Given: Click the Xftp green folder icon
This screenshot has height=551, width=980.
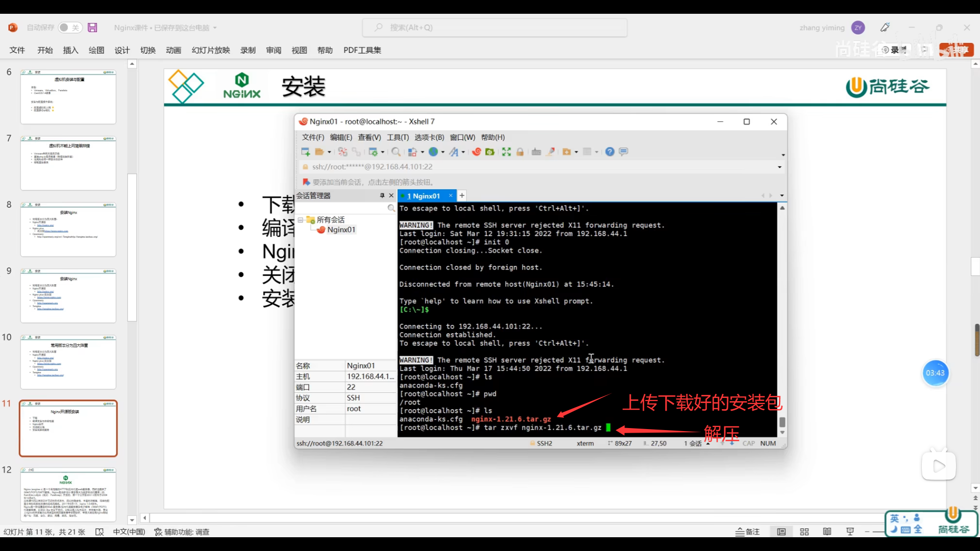Looking at the screenshot, I should (x=490, y=152).
